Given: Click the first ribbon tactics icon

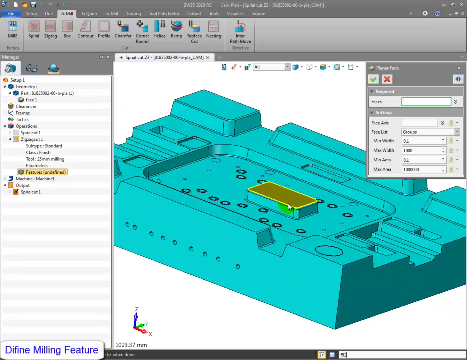Looking at the screenshot, I should (12, 29).
